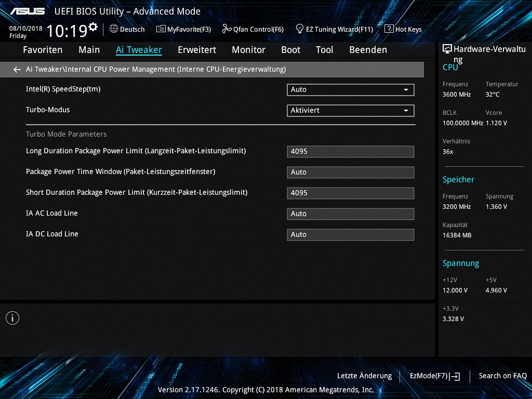Click the +3.3V reading 3.328 V

[453, 319]
